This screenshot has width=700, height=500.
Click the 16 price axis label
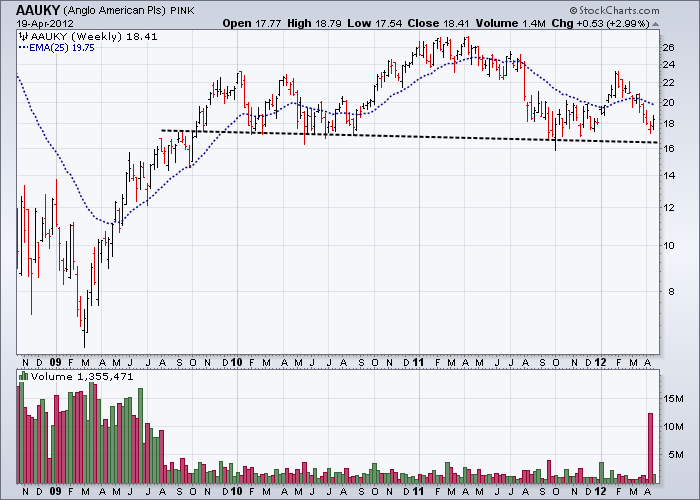tap(668, 148)
